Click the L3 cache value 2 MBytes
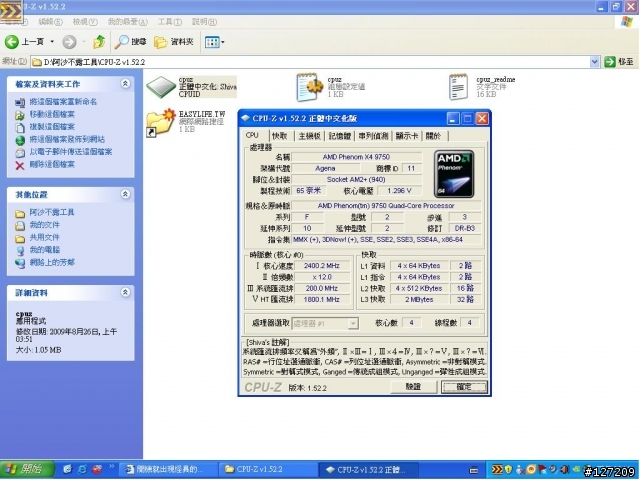 pyautogui.click(x=419, y=300)
